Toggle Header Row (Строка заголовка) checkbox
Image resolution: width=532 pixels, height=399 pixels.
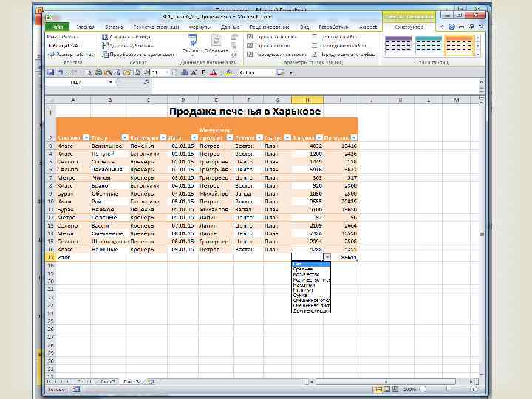[x=250, y=37]
